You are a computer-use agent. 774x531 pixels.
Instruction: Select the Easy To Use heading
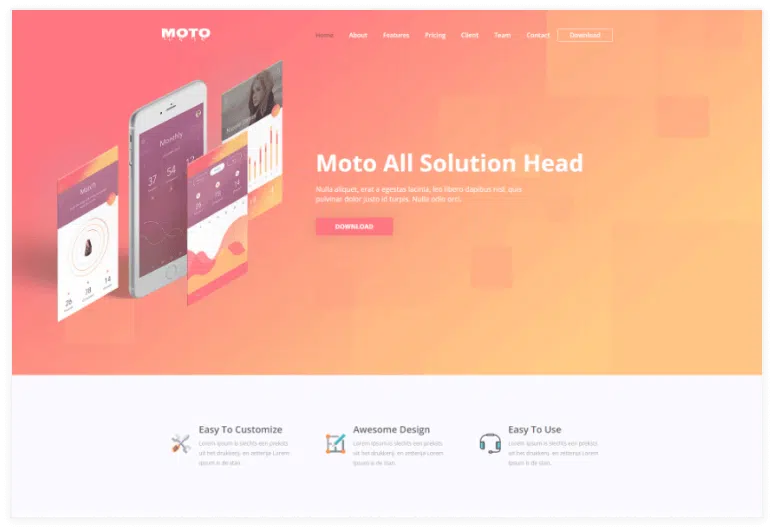[535, 429]
